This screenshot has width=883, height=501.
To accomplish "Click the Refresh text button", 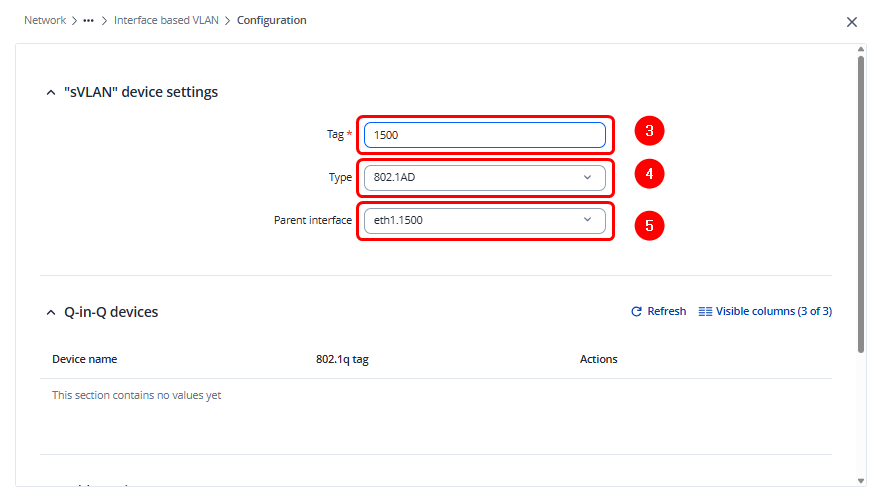I will point(666,312).
